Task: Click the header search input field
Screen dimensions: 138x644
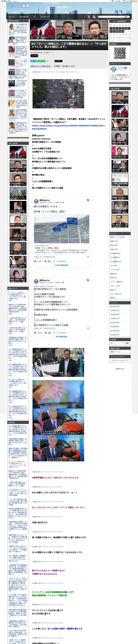Action: (x=110, y=17)
